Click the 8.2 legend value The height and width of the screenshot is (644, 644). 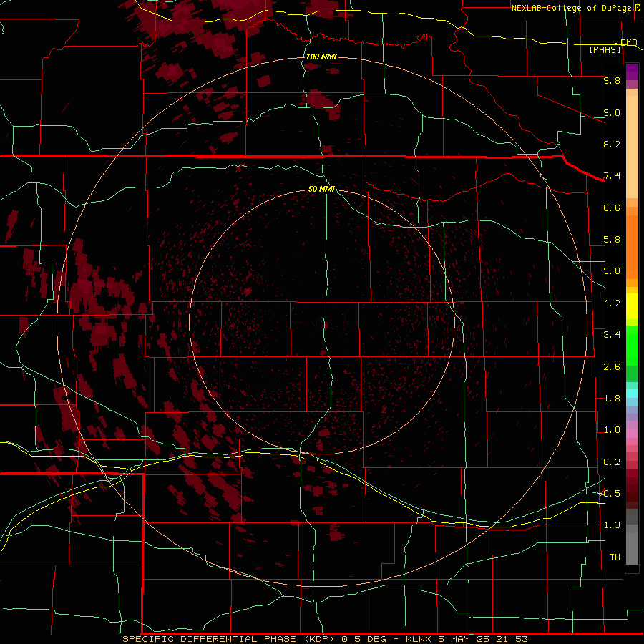(x=612, y=144)
